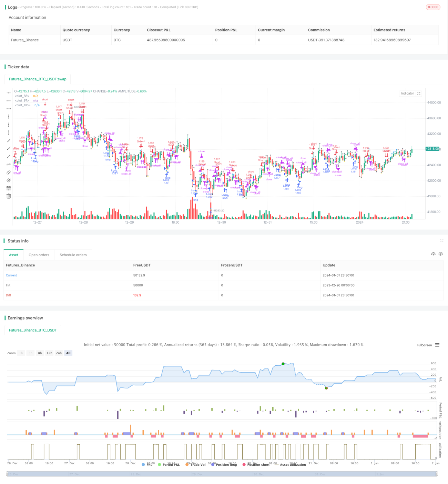Delete all drawings with trash icon
Image resolution: width=448 pixels, height=484 pixels.
[x=9, y=196]
